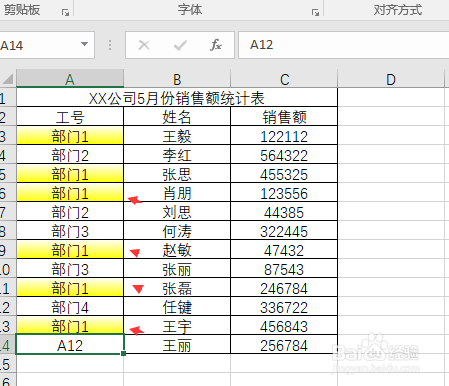449x386 pixels.
Task: Click the sales value 455325
Action: (x=284, y=174)
